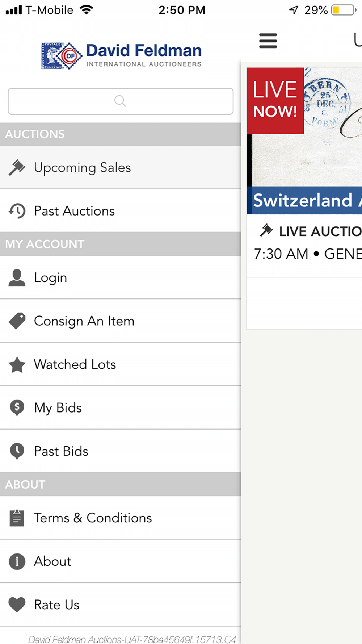Click the gavel icon beside Upcoming Sales

[x=17, y=167]
